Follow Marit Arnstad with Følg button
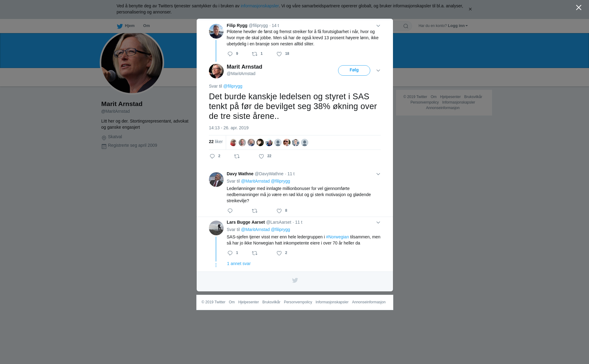Image resolution: width=589 pixels, height=364 pixels. (354, 70)
